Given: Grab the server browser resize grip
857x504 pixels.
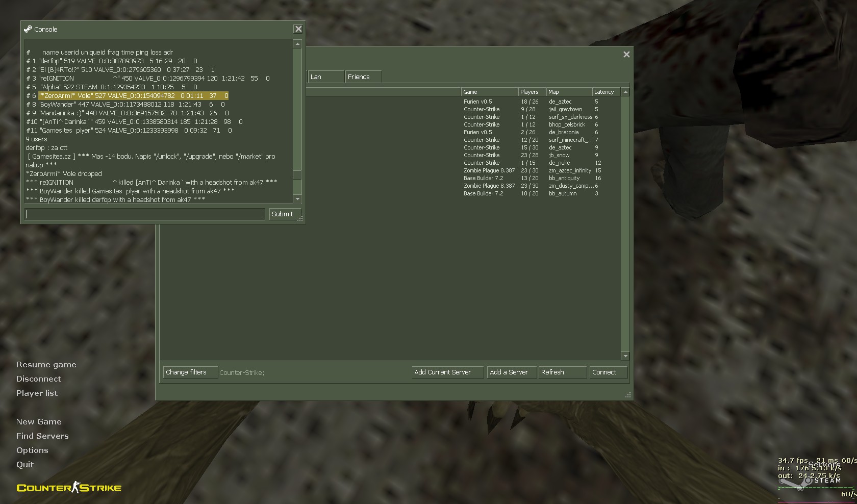Looking at the screenshot, I should coord(628,395).
